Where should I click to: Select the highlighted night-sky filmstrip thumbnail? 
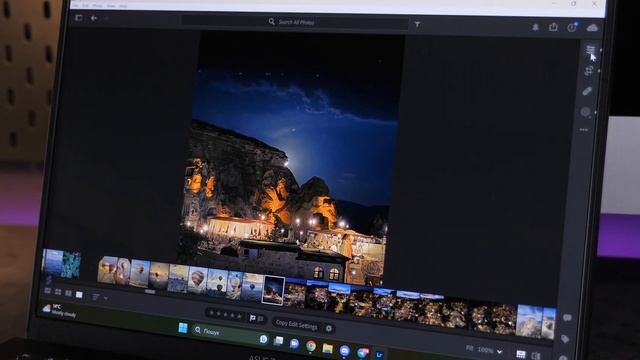coord(273,290)
